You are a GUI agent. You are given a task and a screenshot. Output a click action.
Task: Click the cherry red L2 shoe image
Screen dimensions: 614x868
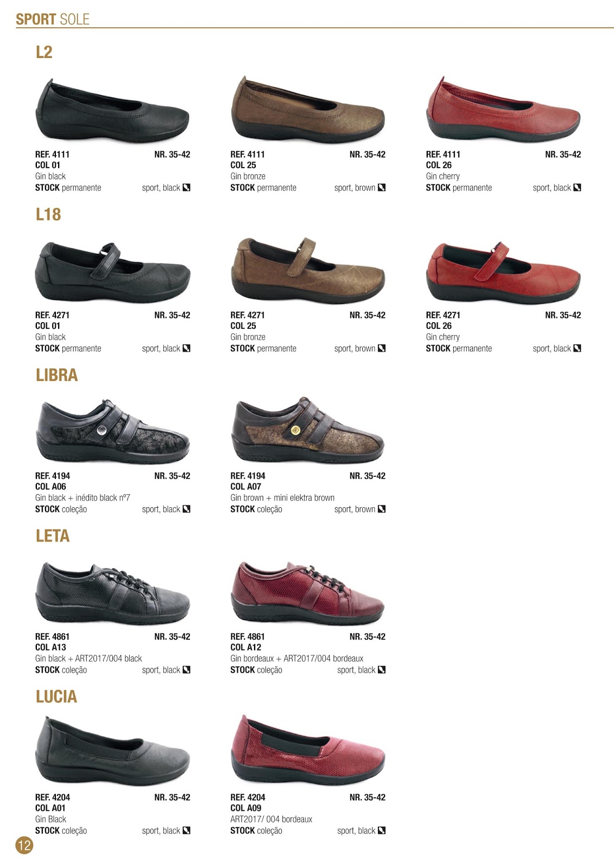[x=503, y=110]
